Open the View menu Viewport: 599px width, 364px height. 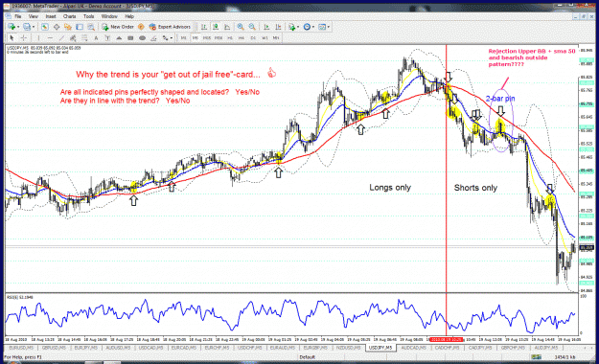(x=34, y=16)
